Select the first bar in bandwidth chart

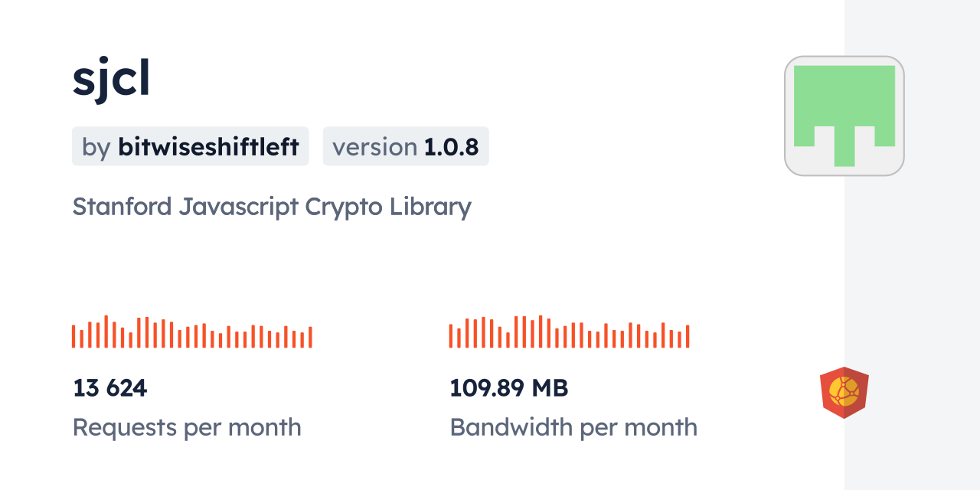click(451, 336)
